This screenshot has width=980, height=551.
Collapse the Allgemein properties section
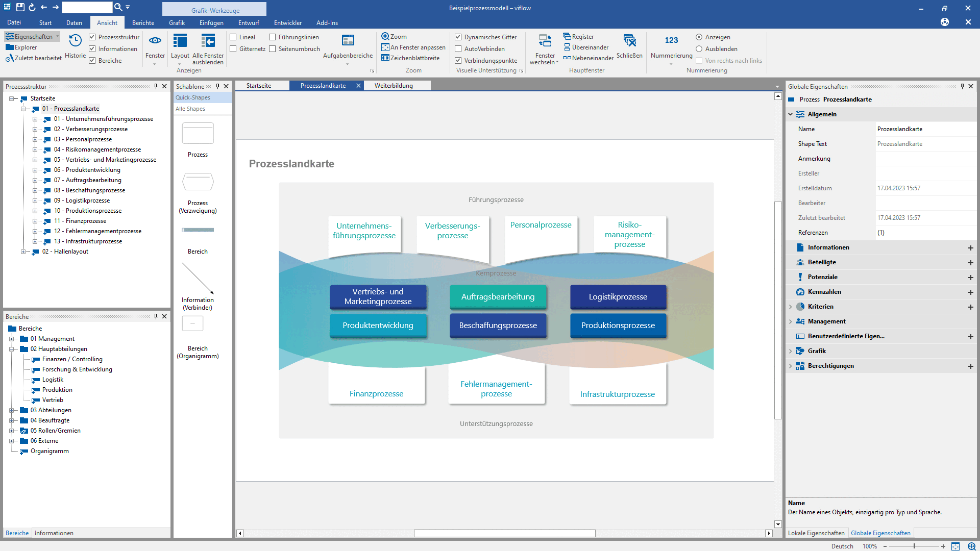[x=791, y=114]
